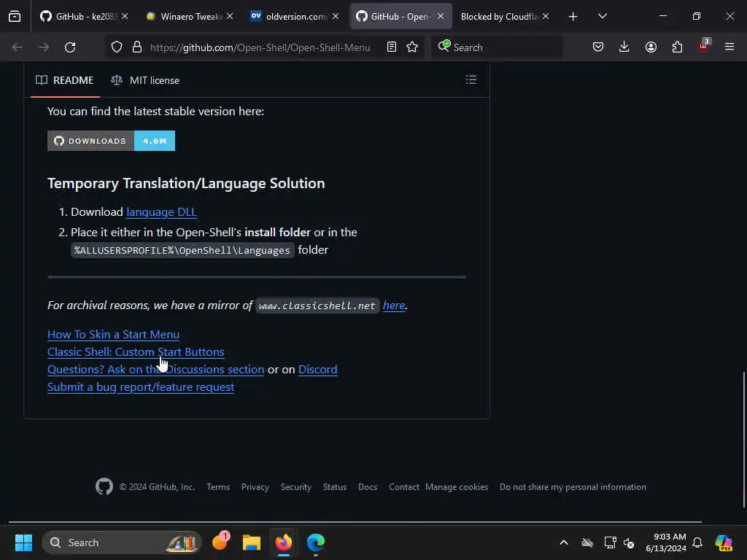Open footer Privacy link

255,486
